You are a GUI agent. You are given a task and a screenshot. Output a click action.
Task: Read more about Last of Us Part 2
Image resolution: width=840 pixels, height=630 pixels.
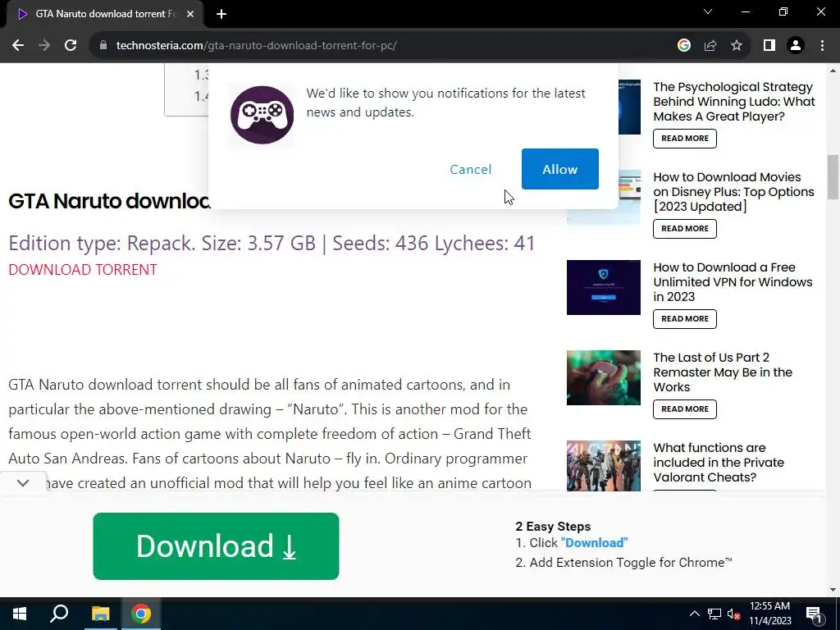click(685, 409)
